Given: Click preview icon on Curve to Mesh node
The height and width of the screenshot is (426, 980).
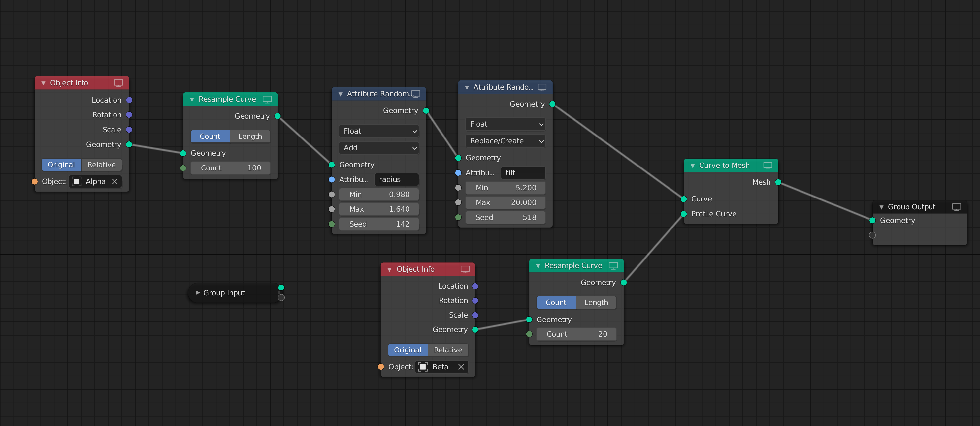Looking at the screenshot, I should coord(768,165).
